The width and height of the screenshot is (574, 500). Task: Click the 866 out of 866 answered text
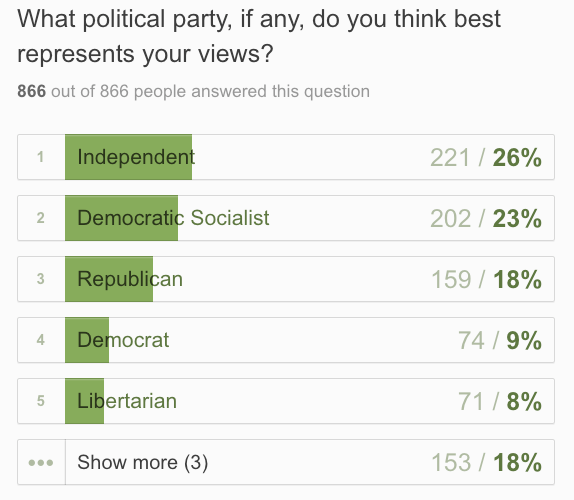(x=193, y=92)
